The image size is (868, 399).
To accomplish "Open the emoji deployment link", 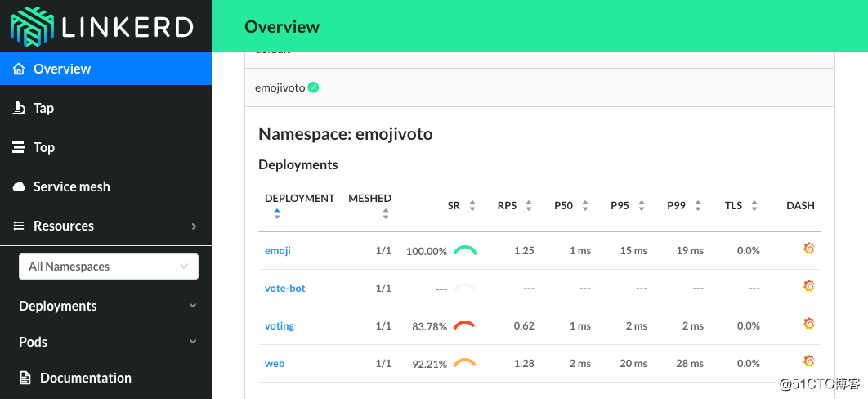I will click(x=277, y=251).
